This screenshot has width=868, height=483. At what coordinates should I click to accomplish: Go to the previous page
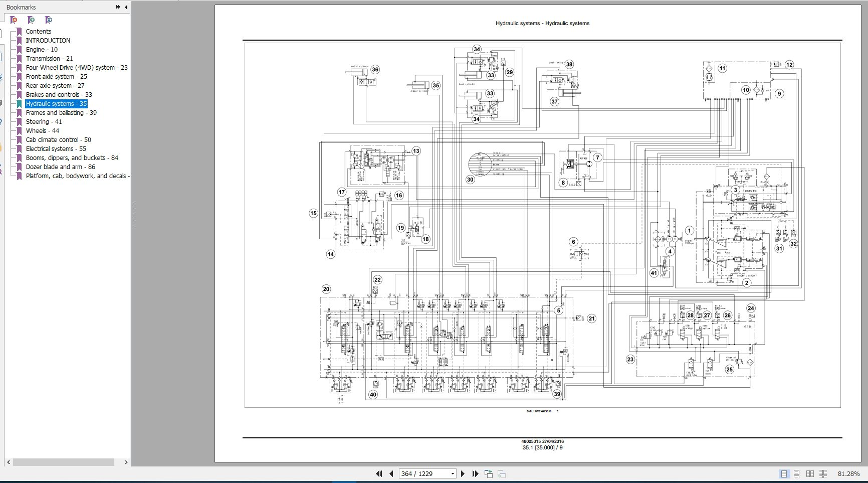pyautogui.click(x=391, y=473)
